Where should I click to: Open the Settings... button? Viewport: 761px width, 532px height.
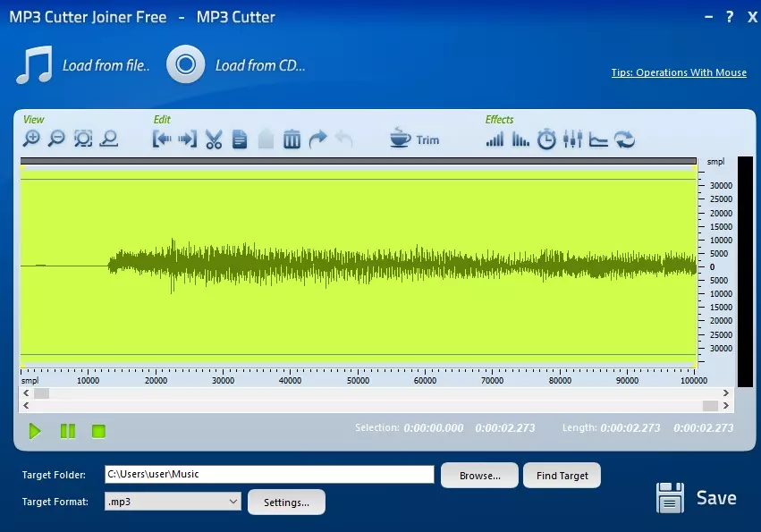(x=286, y=502)
